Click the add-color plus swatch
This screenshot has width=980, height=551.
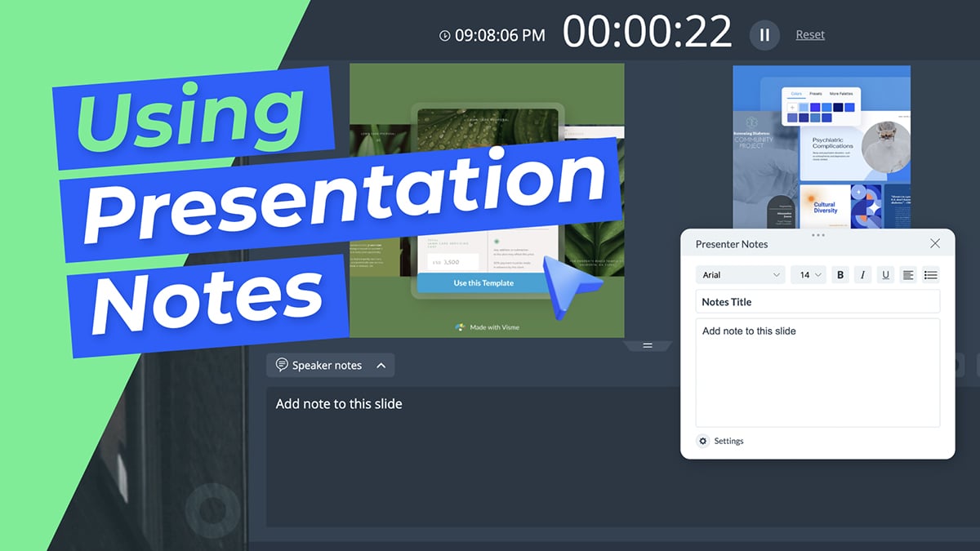(x=792, y=107)
